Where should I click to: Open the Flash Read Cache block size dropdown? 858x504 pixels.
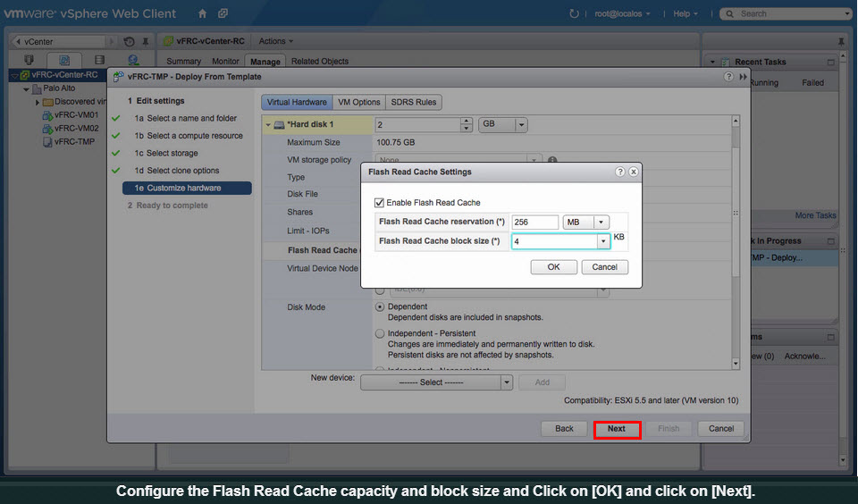603,241
